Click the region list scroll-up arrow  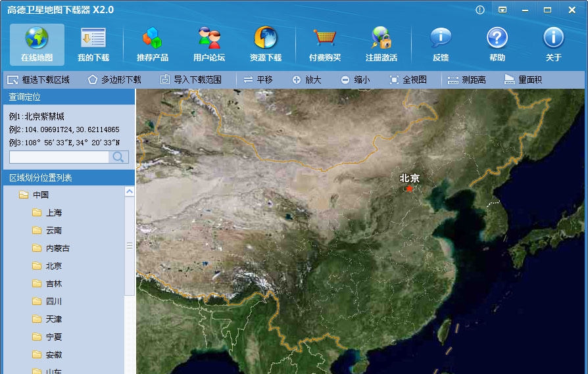pos(130,191)
